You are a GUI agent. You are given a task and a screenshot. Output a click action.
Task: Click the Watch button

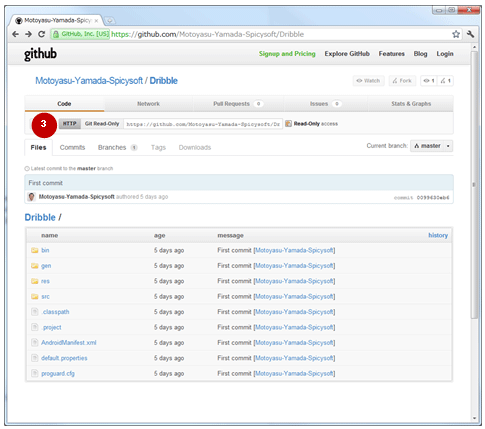click(x=369, y=81)
